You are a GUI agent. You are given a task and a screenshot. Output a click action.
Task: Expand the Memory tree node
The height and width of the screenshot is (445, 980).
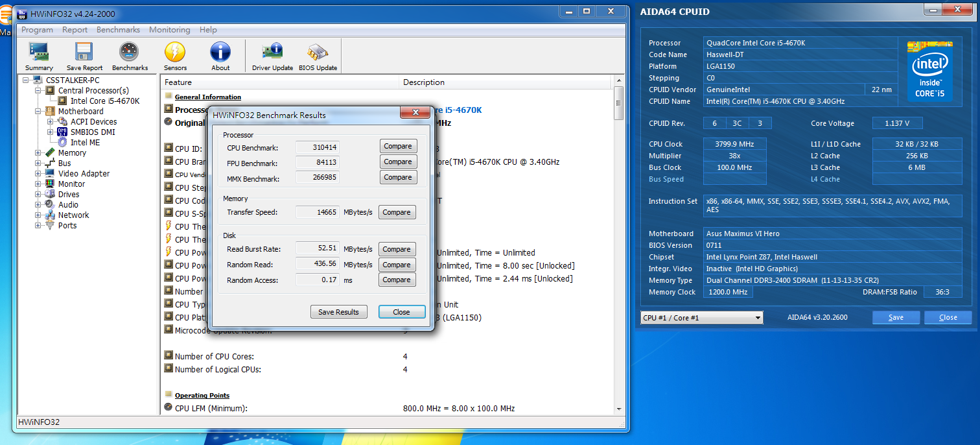coord(38,152)
